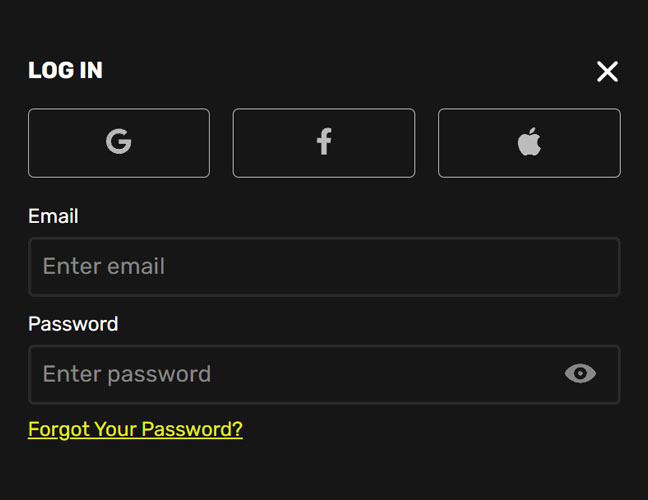This screenshot has width=648, height=500.
Task: Choose the Google login button
Action: [x=119, y=143]
